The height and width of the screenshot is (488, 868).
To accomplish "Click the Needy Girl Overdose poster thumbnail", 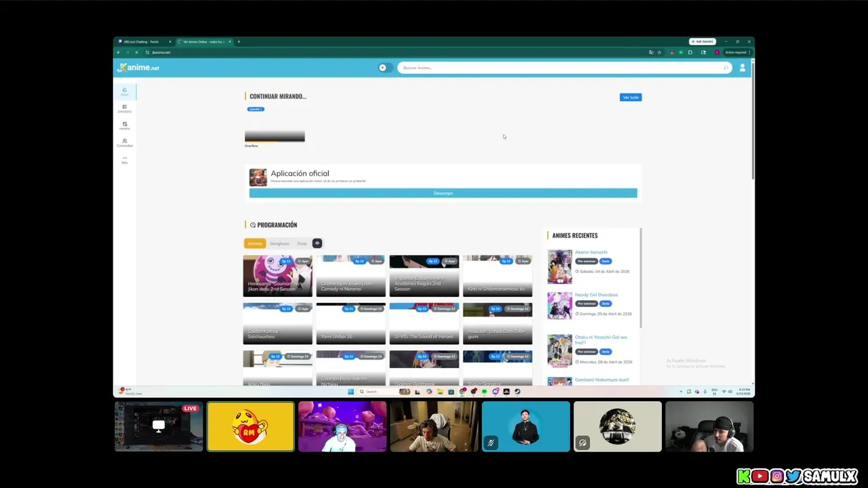I will pos(559,306).
